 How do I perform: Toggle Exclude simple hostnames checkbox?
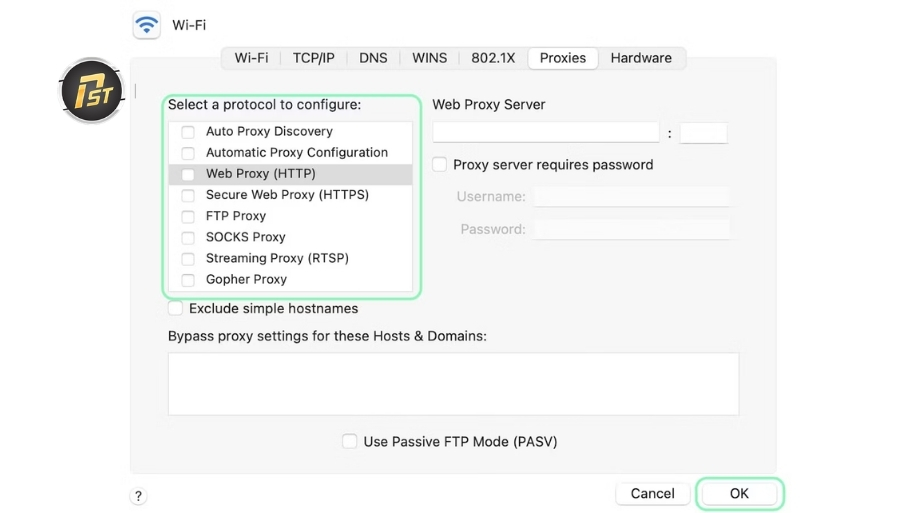[x=175, y=308]
